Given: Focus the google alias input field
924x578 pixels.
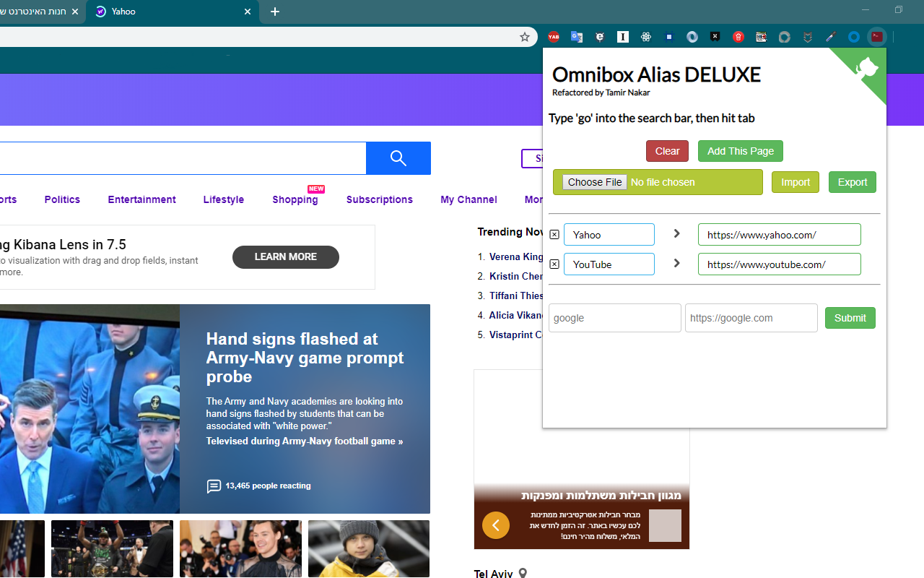Looking at the screenshot, I should (x=615, y=318).
